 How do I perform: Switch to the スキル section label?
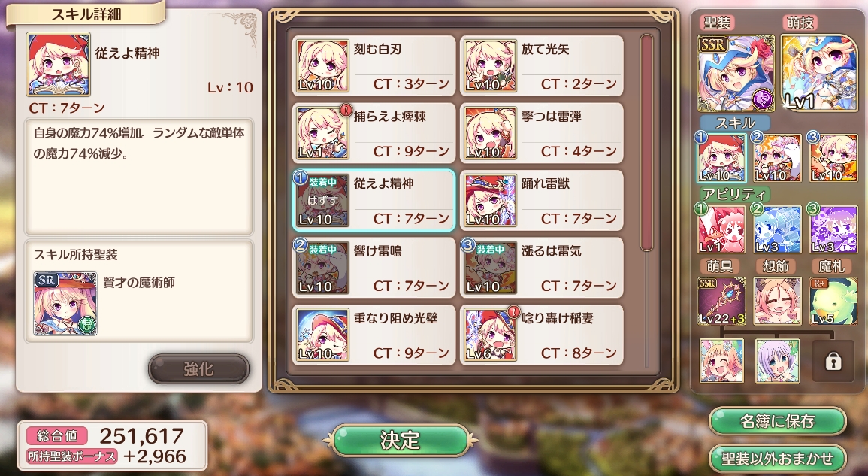(x=735, y=123)
